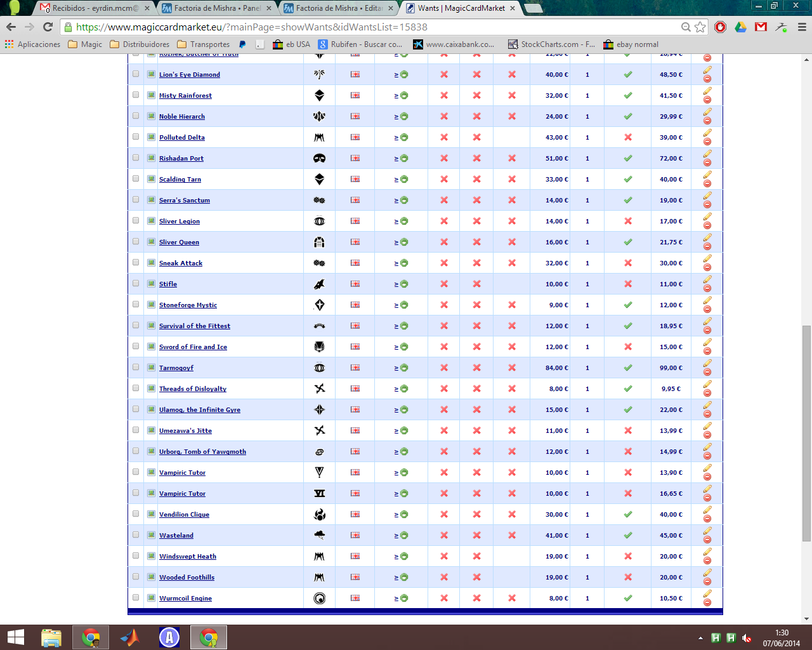Click language flag in Stoneforge Mystic row
The height and width of the screenshot is (650, 812).
[355, 305]
